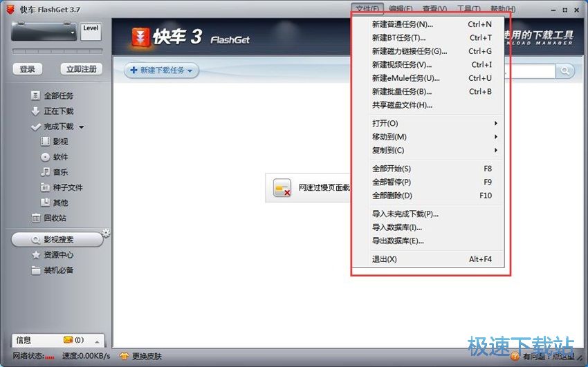Choose 导出数据库(E)... entry
The image size is (588, 367).
pos(435,241)
